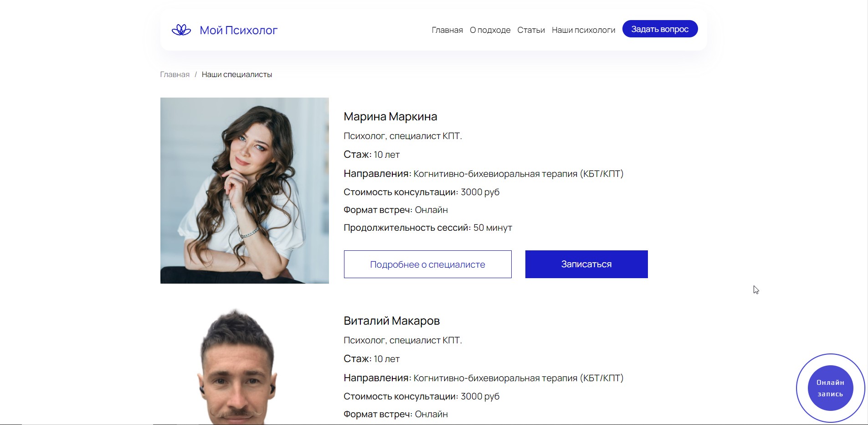Select Виталий Макаров's Стаж: 10 лет text
This screenshot has height=425, width=868.
(x=371, y=359)
